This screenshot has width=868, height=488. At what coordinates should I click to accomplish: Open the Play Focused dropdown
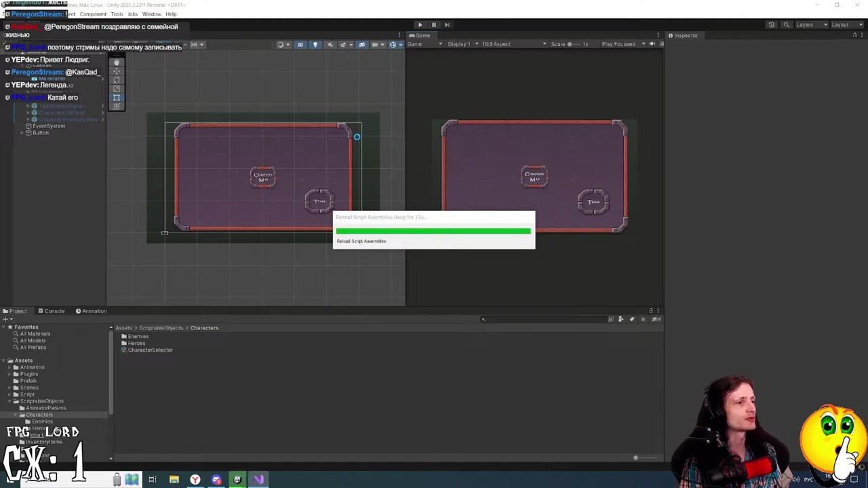tap(624, 44)
